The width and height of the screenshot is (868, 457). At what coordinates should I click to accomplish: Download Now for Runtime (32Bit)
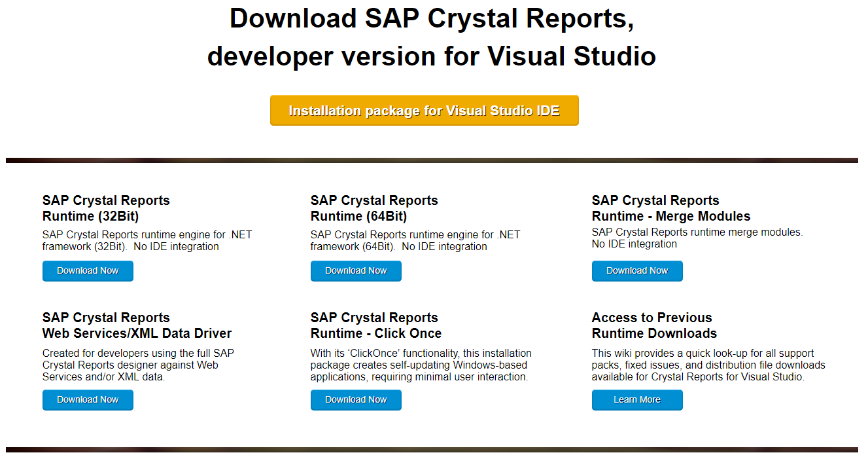[x=88, y=271]
